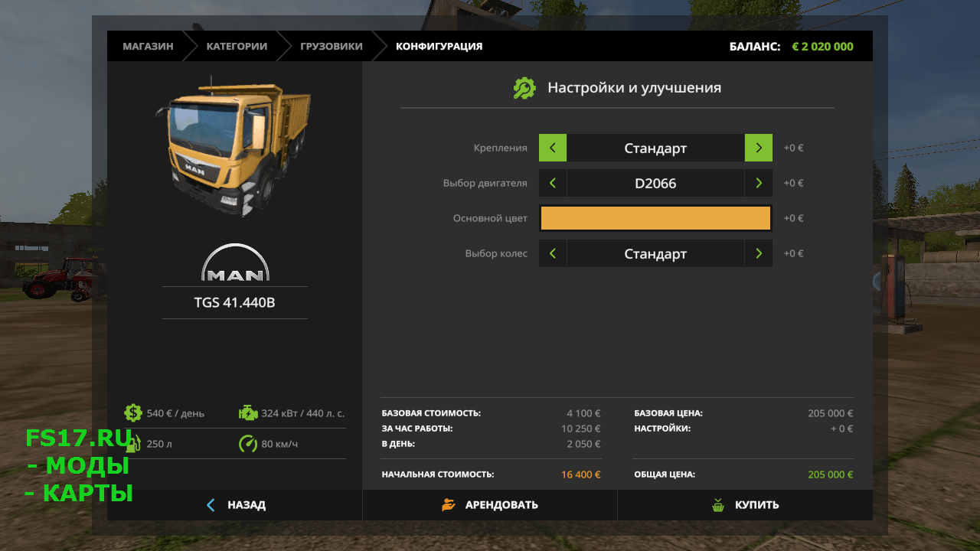Click the +0 € price next to Крепления
980x551 pixels.
[793, 148]
